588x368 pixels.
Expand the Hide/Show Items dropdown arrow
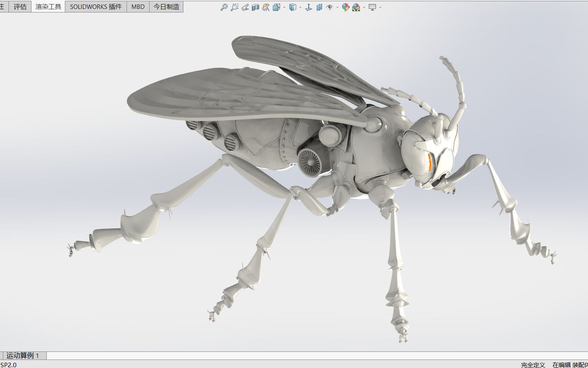[337, 7]
